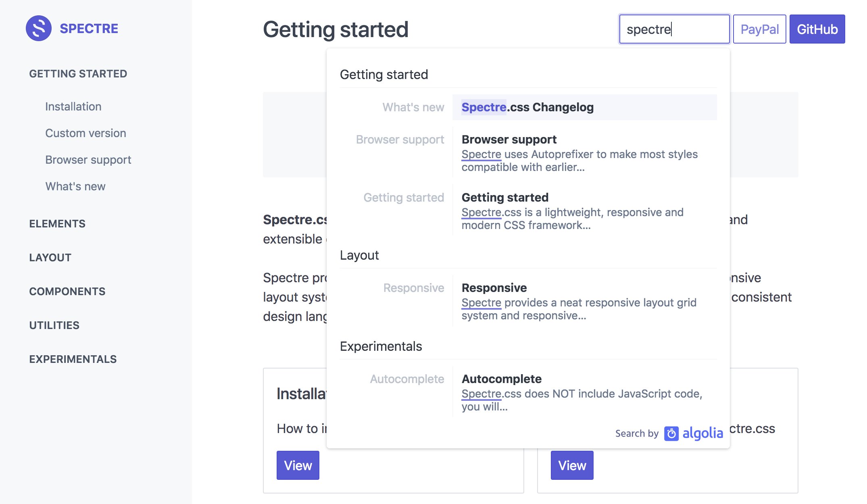The height and width of the screenshot is (504, 867).
Task: Open the 'Responsive' search result
Action: coord(585,301)
